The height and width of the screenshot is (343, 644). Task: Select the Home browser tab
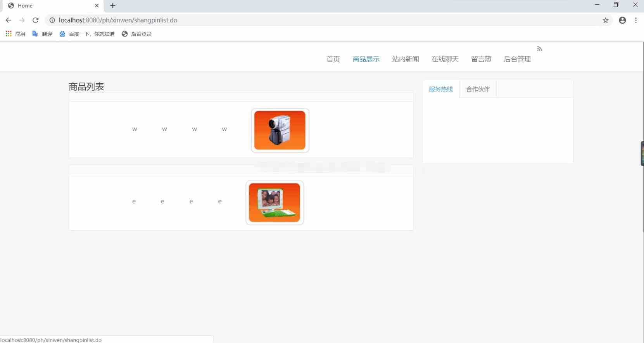52,6
